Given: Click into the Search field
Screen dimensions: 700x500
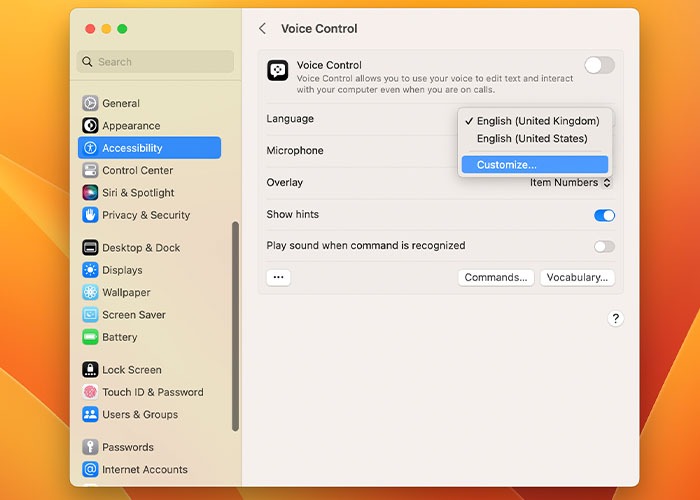Looking at the screenshot, I should 155,62.
